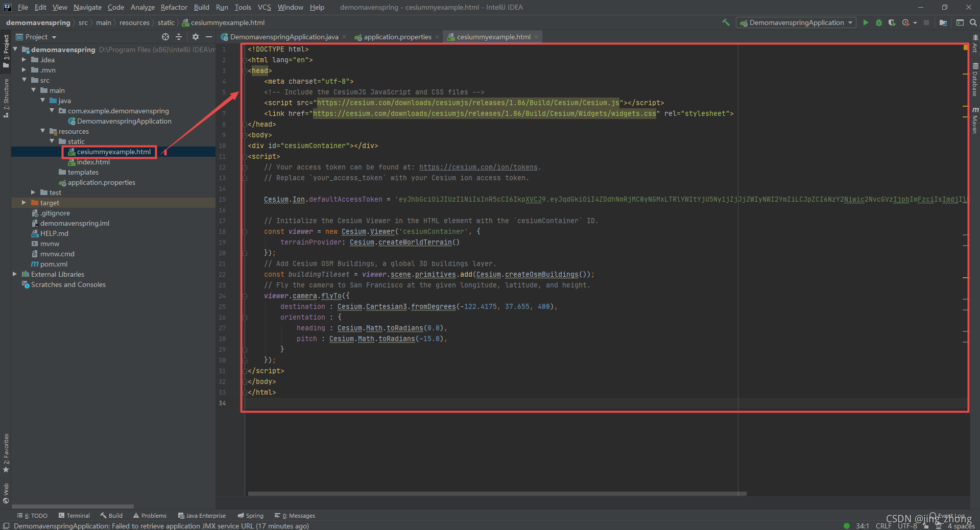This screenshot has height=530, width=980.
Task: Open the File menu
Action: (22, 7)
